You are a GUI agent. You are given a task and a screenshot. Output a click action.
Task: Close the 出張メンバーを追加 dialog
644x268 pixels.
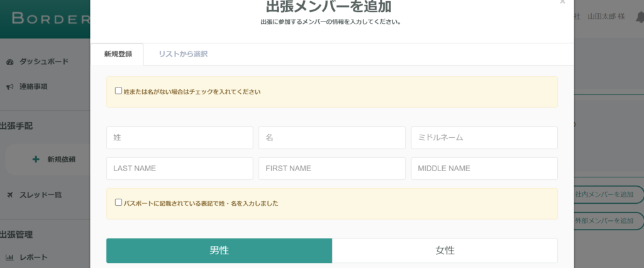pos(562,2)
